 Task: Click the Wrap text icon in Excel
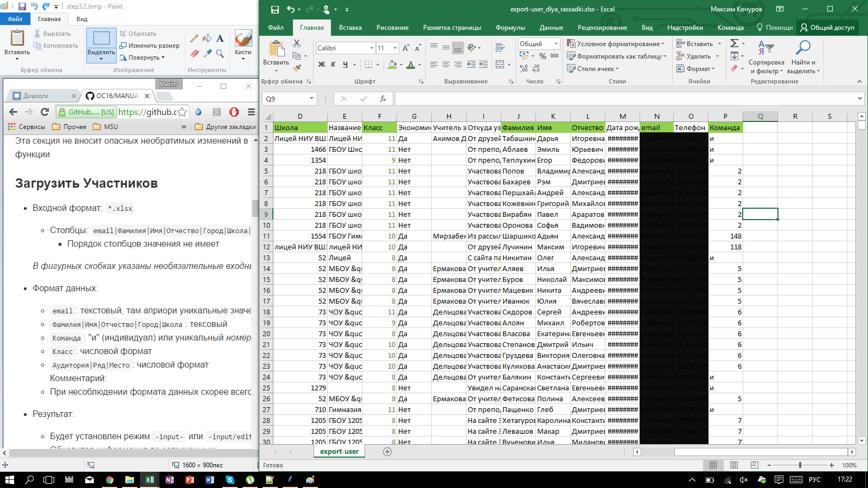(500, 48)
